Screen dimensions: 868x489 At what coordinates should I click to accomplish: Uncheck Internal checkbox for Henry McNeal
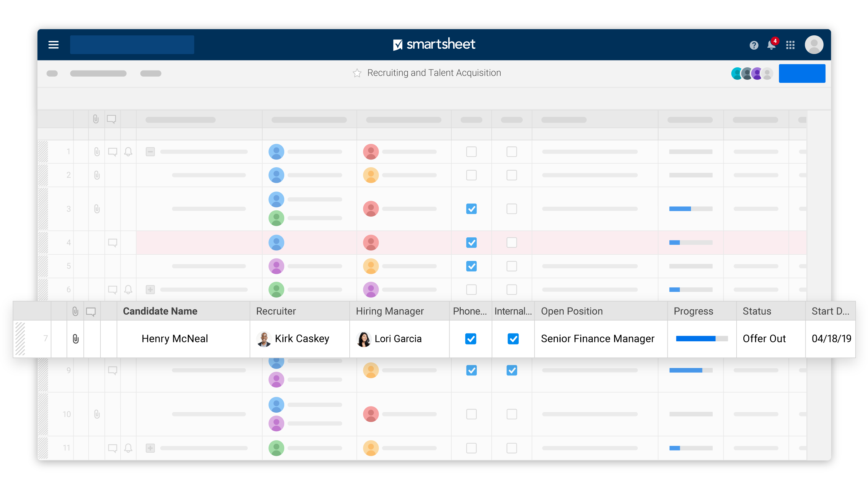(x=513, y=339)
